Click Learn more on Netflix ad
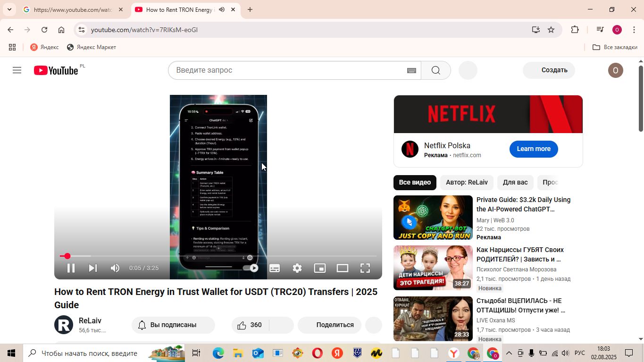The image size is (644, 362). coord(534,149)
